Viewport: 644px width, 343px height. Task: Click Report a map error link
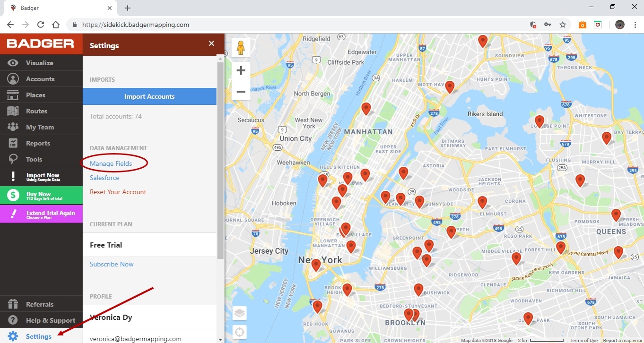(x=623, y=340)
